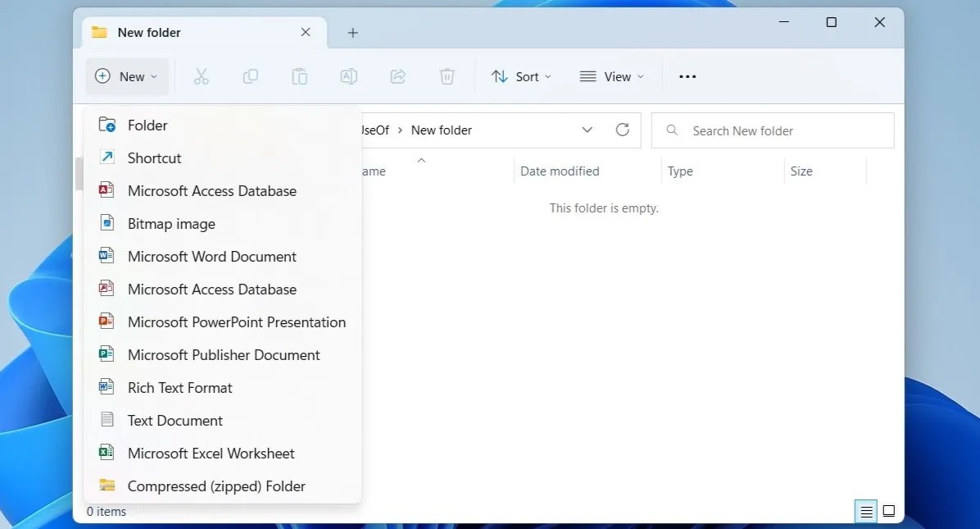980x529 pixels.
Task: Click the Delete trash icon
Action: [447, 76]
